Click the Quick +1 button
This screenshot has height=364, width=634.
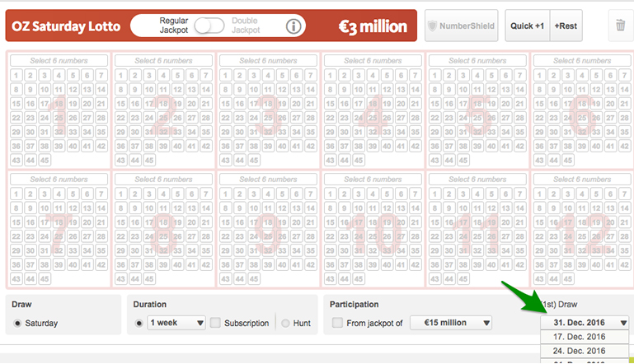528,26
